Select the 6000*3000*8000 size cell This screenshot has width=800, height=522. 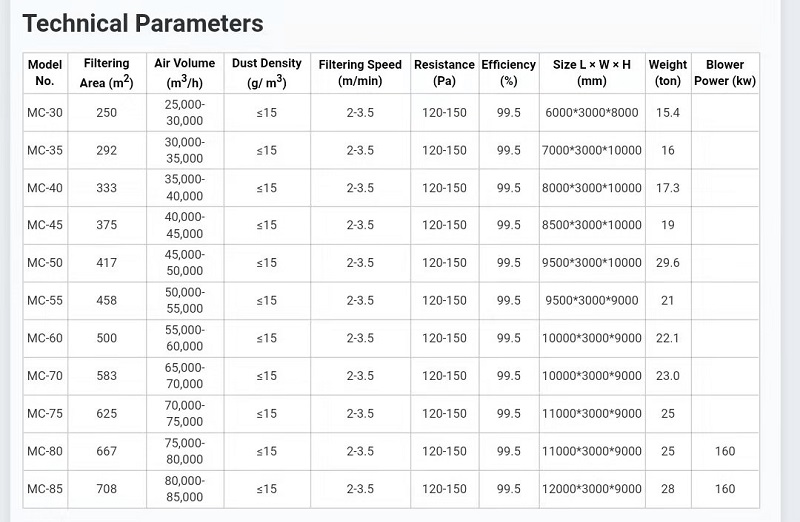click(x=592, y=113)
